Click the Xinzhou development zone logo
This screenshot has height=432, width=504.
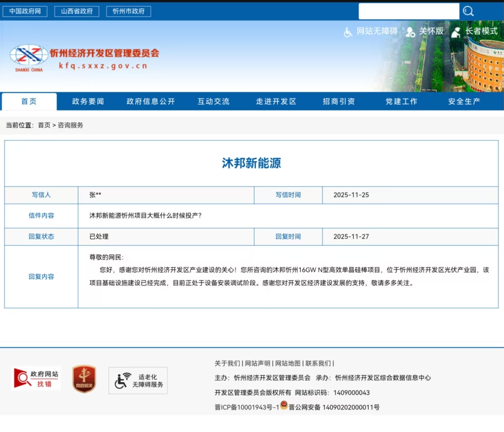(29, 58)
